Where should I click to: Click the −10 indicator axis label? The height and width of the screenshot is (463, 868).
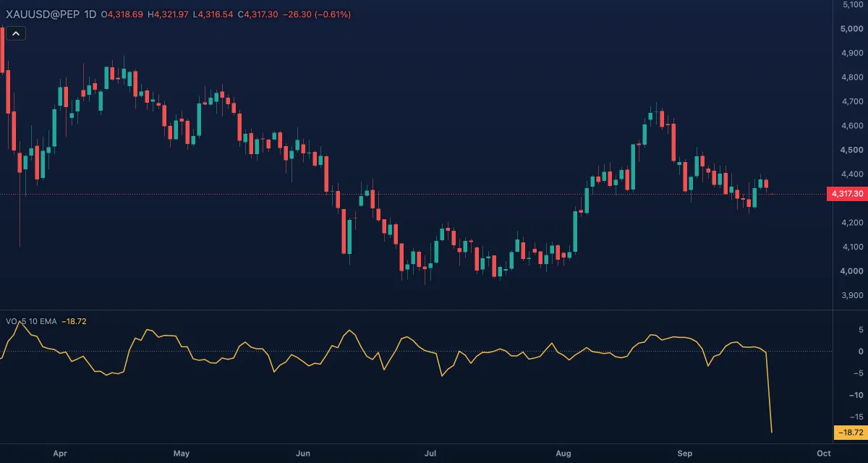pos(857,395)
